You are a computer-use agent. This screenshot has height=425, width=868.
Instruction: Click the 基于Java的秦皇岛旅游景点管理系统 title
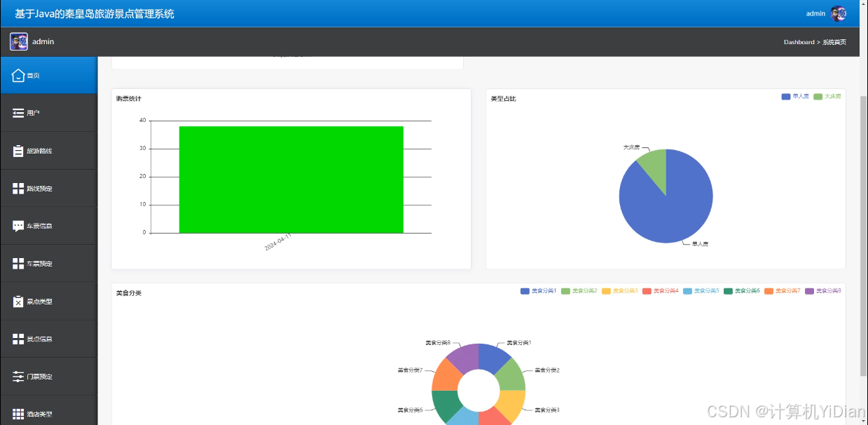[95, 13]
